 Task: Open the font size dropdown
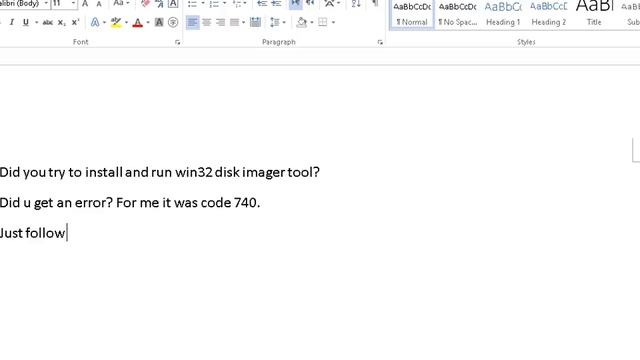pyautogui.click(x=73, y=4)
